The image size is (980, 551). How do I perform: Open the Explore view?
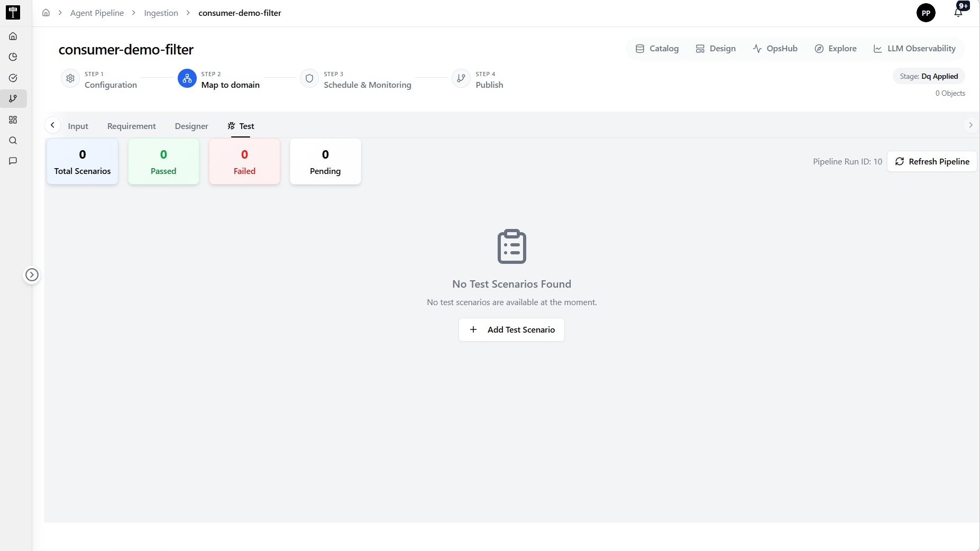(x=836, y=49)
